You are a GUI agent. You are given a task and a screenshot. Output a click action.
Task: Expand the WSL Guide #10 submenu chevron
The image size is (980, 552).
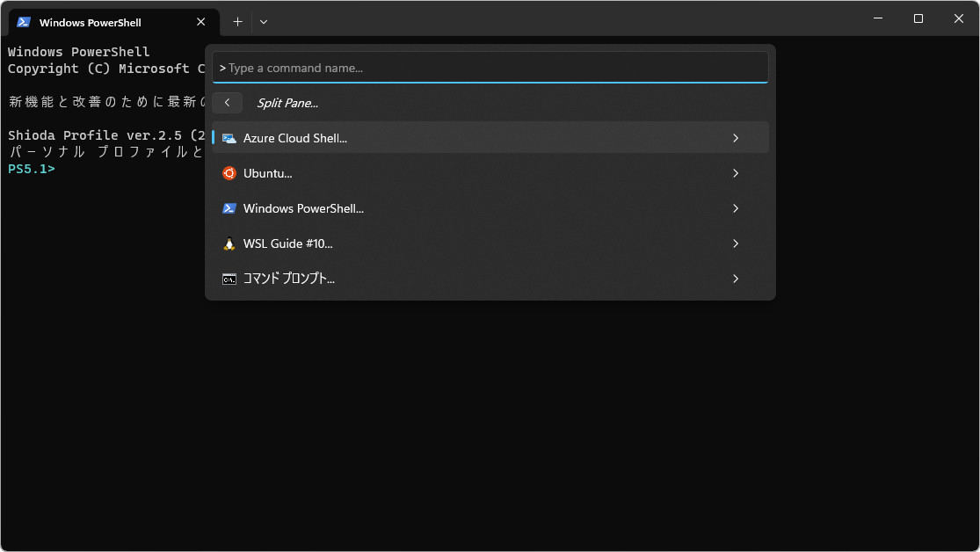pyautogui.click(x=736, y=243)
